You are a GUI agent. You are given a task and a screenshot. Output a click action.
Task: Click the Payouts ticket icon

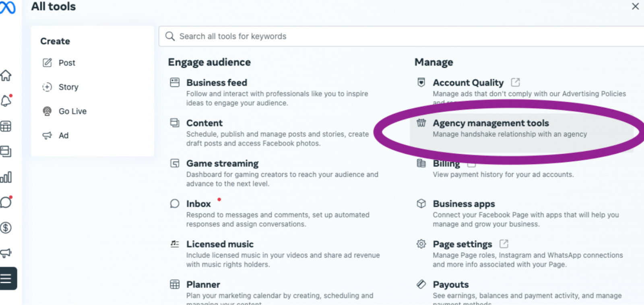tap(421, 285)
